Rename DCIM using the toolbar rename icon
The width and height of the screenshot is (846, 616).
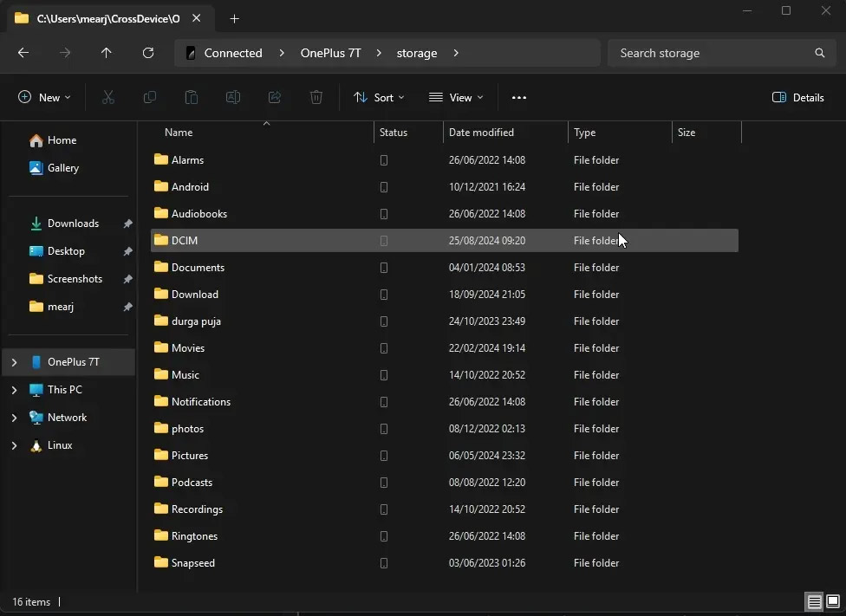(x=232, y=97)
